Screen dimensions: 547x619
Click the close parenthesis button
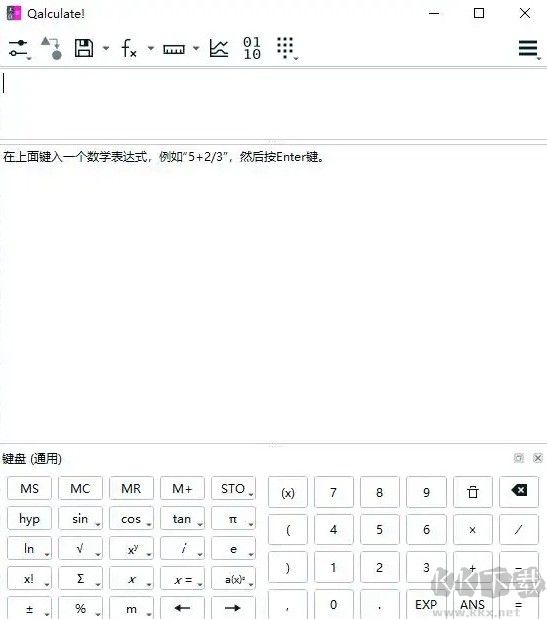coord(288,567)
